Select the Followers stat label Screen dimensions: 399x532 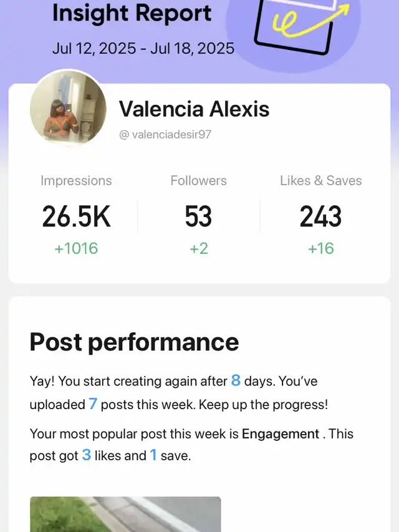198,181
